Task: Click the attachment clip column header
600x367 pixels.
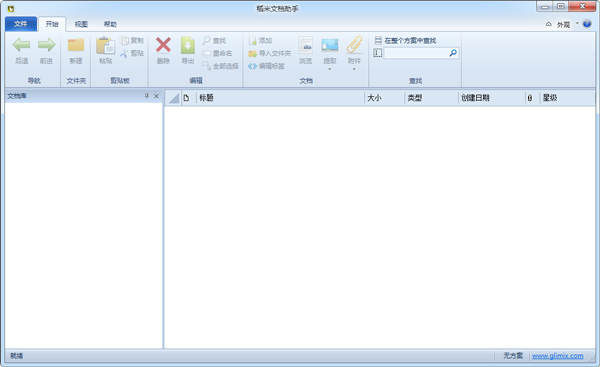Action: point(530,98)
